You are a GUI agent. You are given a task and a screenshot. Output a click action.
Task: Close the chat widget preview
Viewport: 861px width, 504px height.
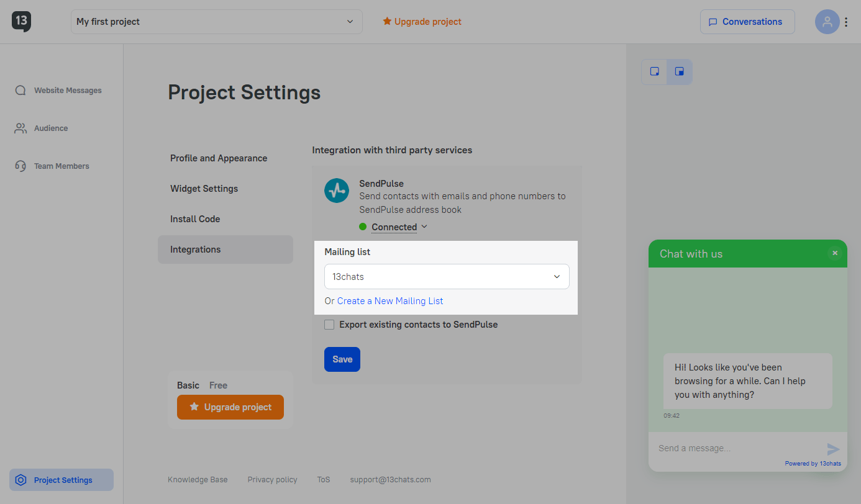[x=835, y=253]
